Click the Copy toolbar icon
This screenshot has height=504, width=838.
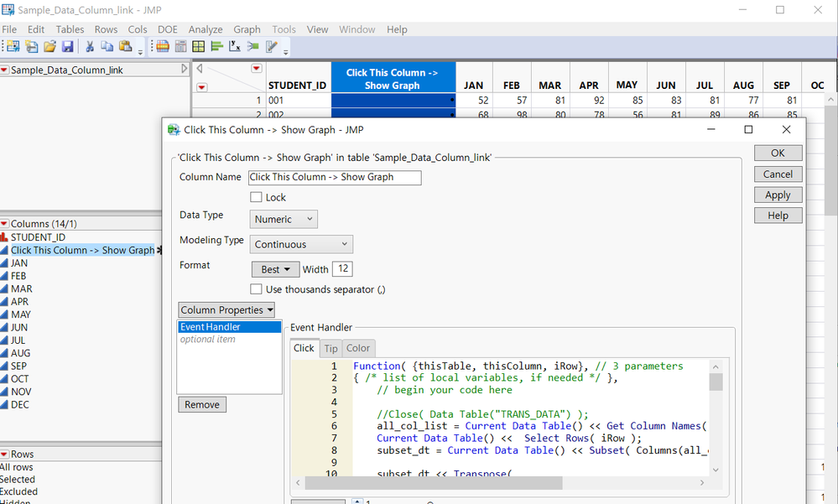point(107,47)
